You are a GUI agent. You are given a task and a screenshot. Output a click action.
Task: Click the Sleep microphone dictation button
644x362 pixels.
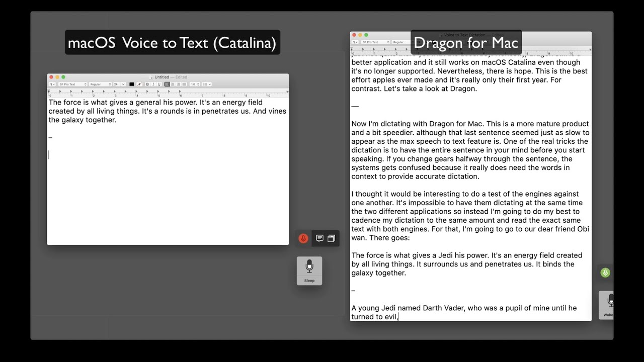click(x=309, y=270)
